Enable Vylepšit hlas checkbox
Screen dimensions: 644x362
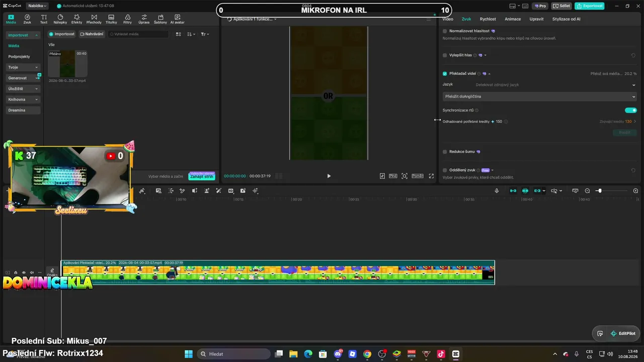click(x=445, y=55)
